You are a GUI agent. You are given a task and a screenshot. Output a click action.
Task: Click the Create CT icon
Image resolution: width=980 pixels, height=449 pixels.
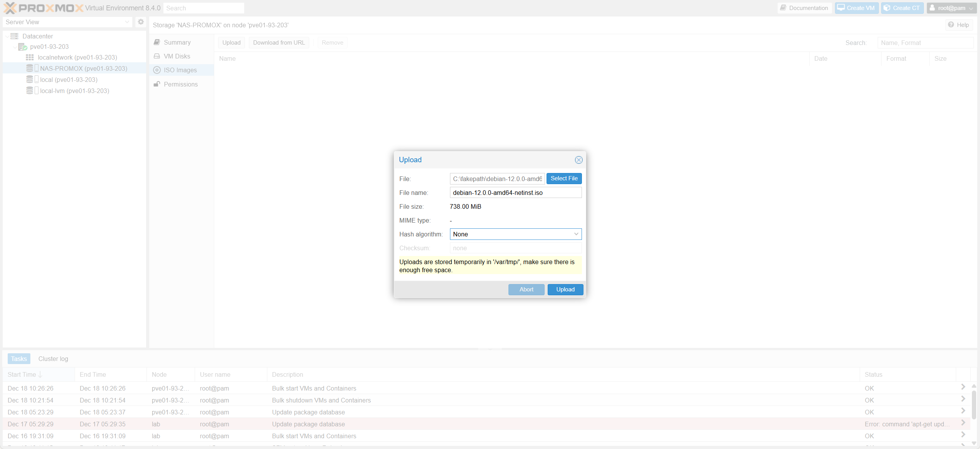pos(887,8)
